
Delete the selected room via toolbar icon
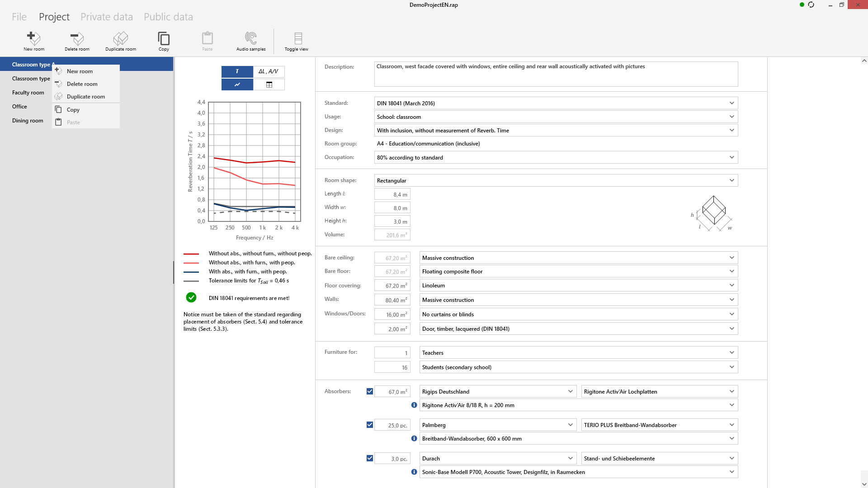coord(76,41)
